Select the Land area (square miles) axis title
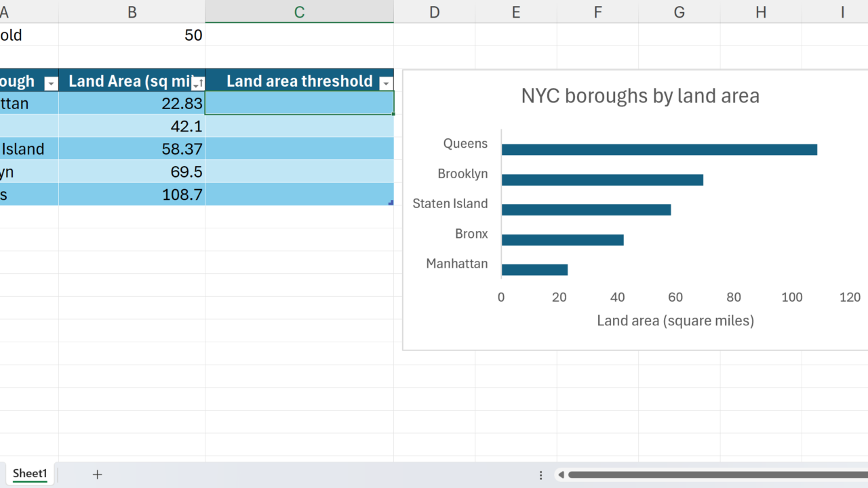This screenshot has height=488, width=868. [675, 321]
